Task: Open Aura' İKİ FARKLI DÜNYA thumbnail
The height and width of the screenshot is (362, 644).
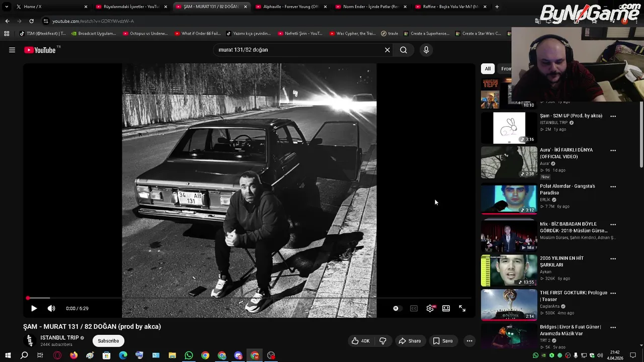Action: coord(509,162)
